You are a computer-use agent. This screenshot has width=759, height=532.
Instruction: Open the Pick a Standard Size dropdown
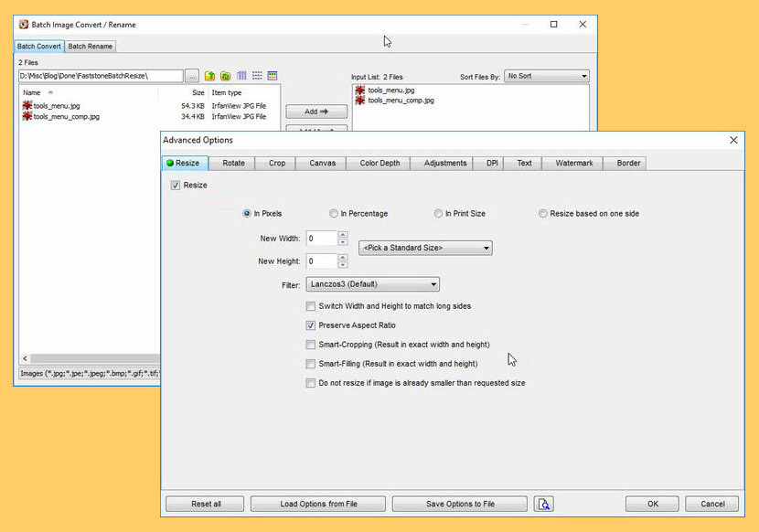point(425,248)
